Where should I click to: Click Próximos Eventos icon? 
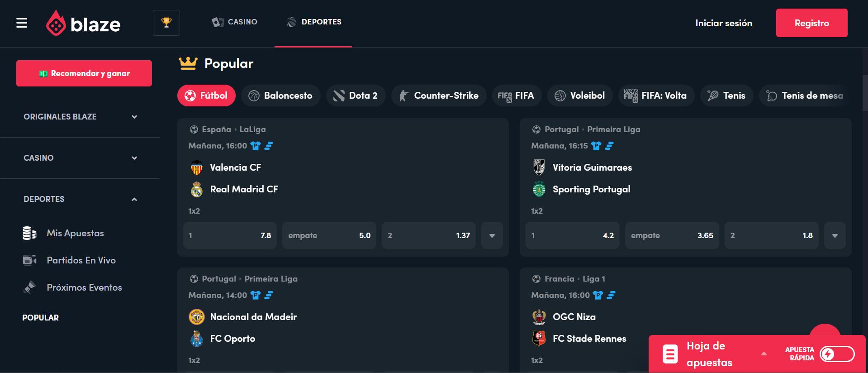[x=29, y=287]
